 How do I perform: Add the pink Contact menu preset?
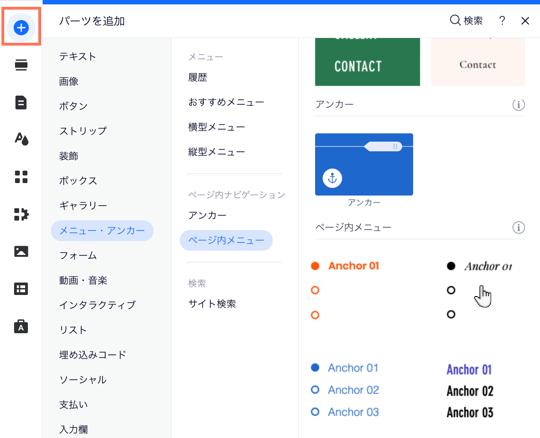click(x=478, y=62)
